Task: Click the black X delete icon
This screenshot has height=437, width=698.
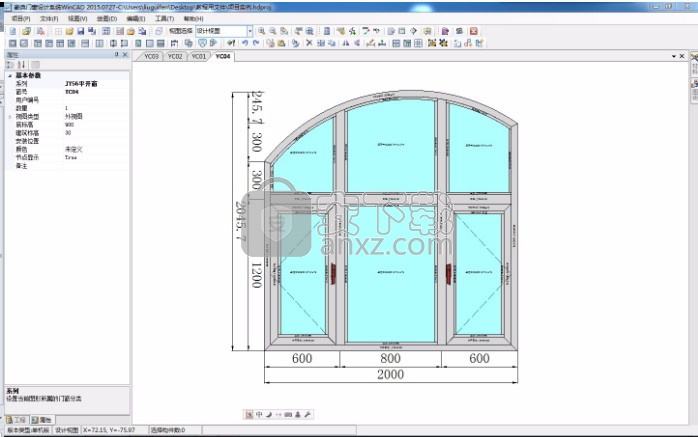Action: 309,43
